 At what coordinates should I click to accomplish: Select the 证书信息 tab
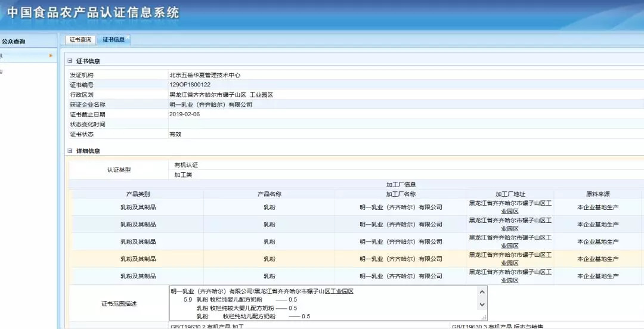pyautogui.click(x=113, y=40)
